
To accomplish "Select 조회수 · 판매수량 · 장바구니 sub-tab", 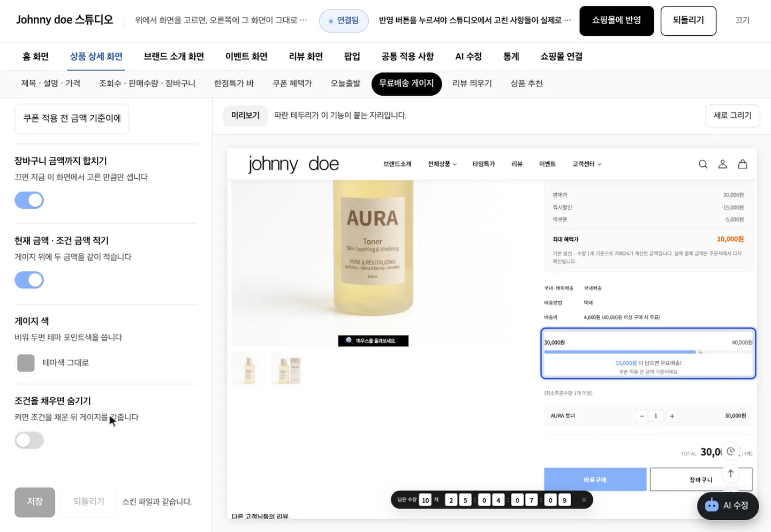I will 147,83.
